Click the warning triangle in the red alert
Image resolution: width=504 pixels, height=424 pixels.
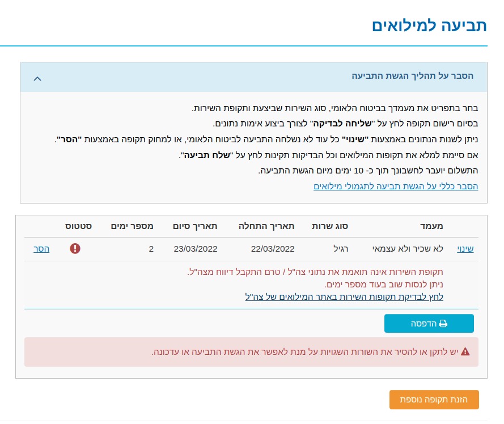tap(465, 352)
